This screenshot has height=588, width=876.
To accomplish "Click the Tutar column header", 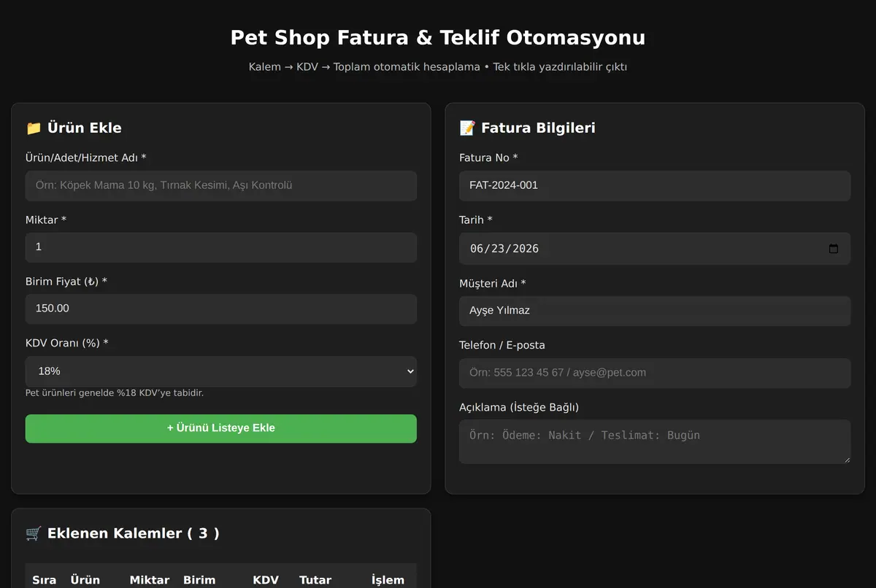I will point(315,580).
